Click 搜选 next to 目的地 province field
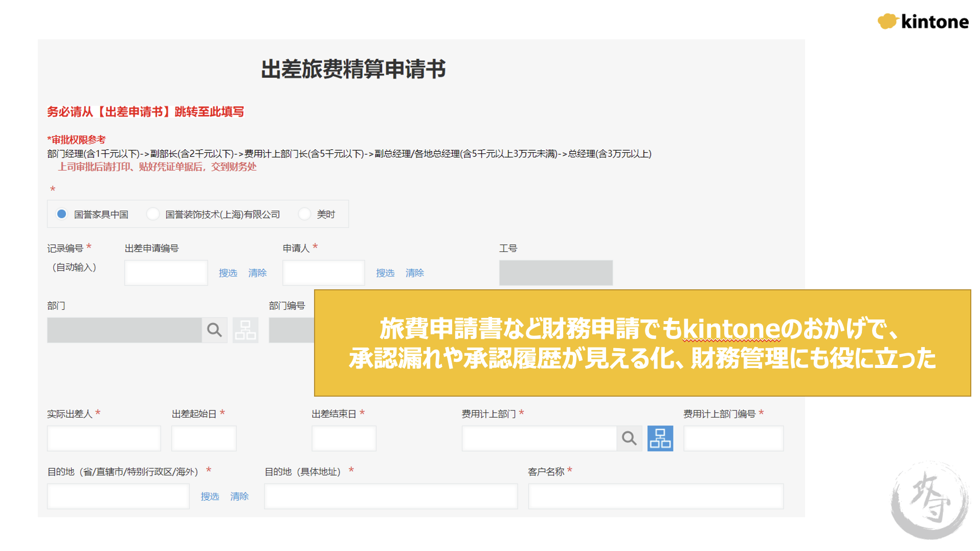The width and height of the screenshot is (980, 551). point(210,496)
